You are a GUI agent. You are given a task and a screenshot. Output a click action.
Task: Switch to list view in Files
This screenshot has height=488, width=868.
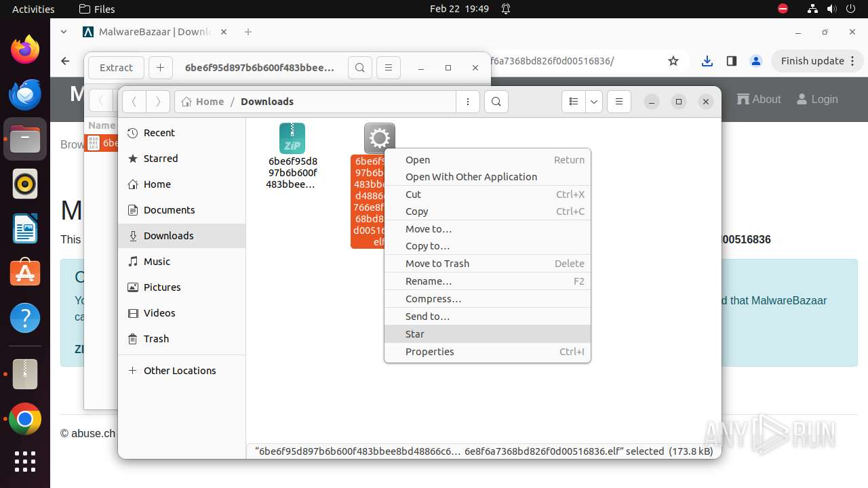(x=574, y=102)
